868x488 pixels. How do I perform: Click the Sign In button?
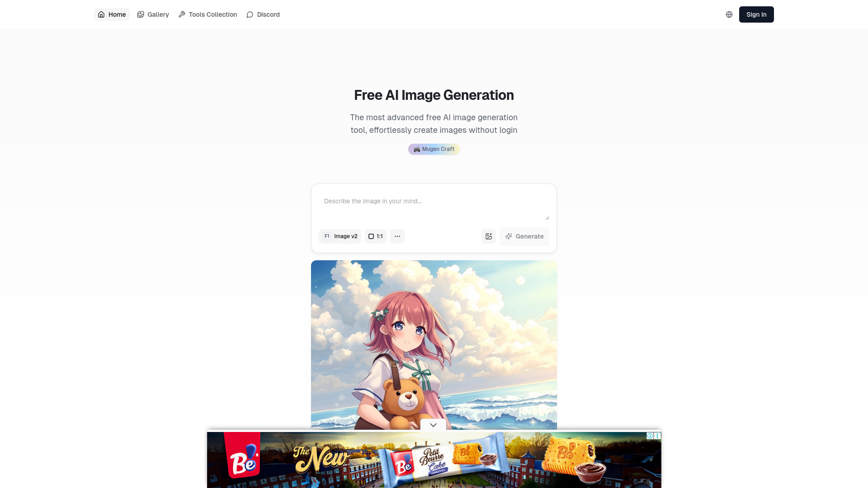(x=756, y=14)
